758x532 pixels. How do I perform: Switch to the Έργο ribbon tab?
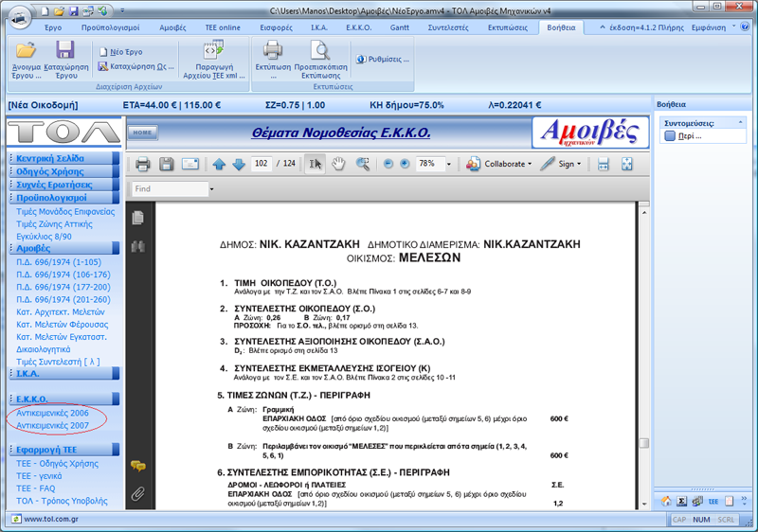[53, 27]
